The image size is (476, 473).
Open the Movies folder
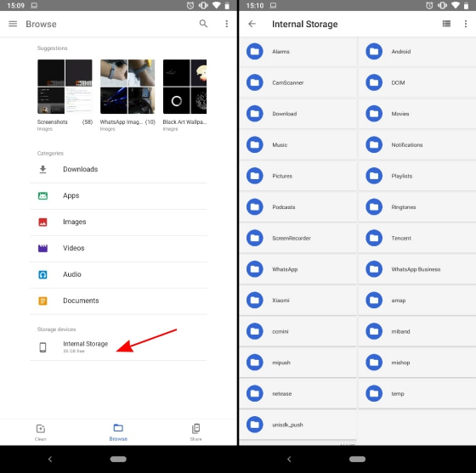click(x=417, y=114)
